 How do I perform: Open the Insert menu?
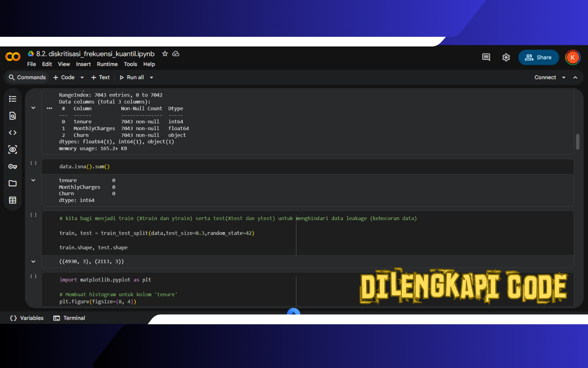point(83,64)
